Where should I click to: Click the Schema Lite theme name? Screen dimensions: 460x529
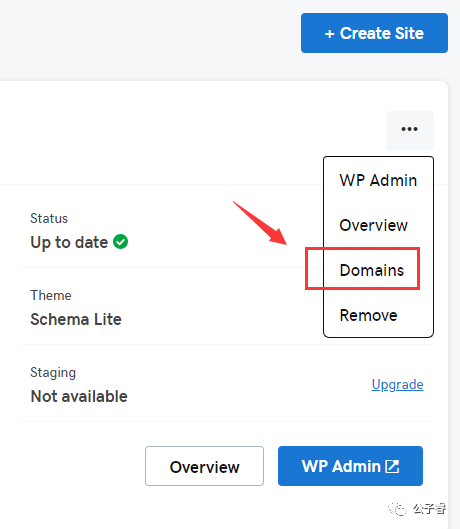[x=76, y=319]
